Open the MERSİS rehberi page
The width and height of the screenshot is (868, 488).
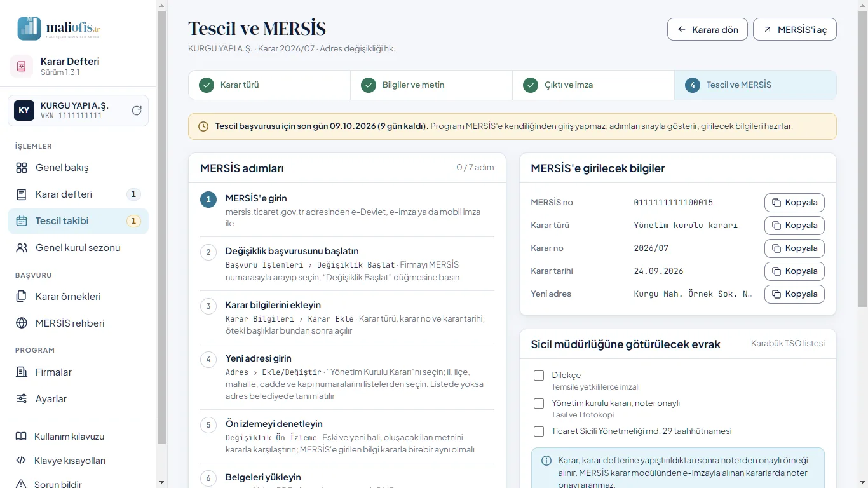[78, 323]
